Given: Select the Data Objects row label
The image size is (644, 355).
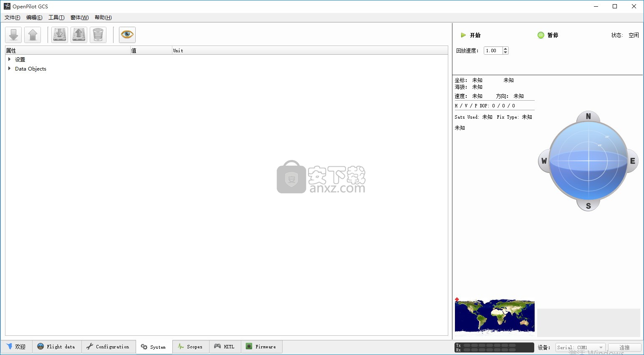Looking at the screenshot, I should tap(30, 69).
